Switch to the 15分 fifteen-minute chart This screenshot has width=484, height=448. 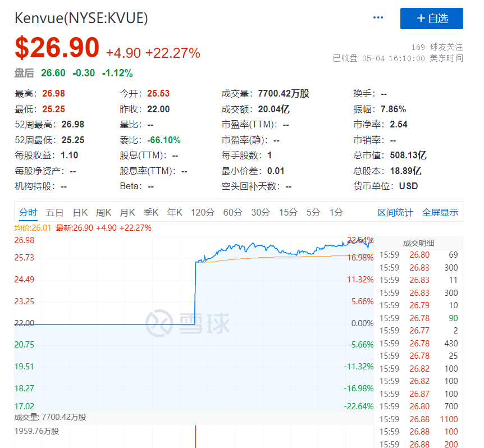click(x=288, y=212)
